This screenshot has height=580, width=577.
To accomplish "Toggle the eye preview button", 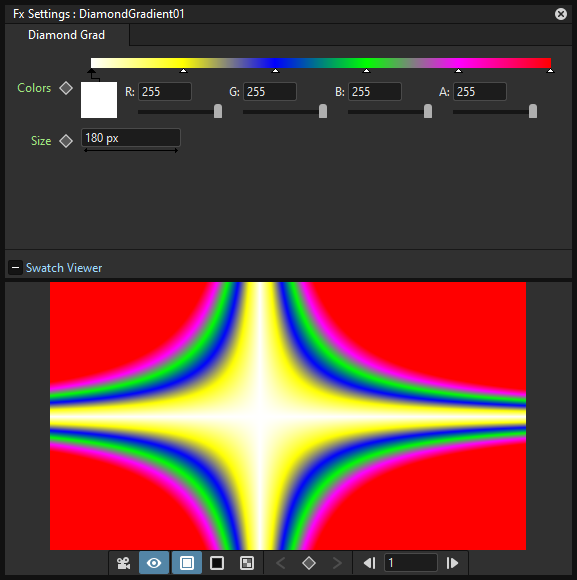I will click(154, 563).
